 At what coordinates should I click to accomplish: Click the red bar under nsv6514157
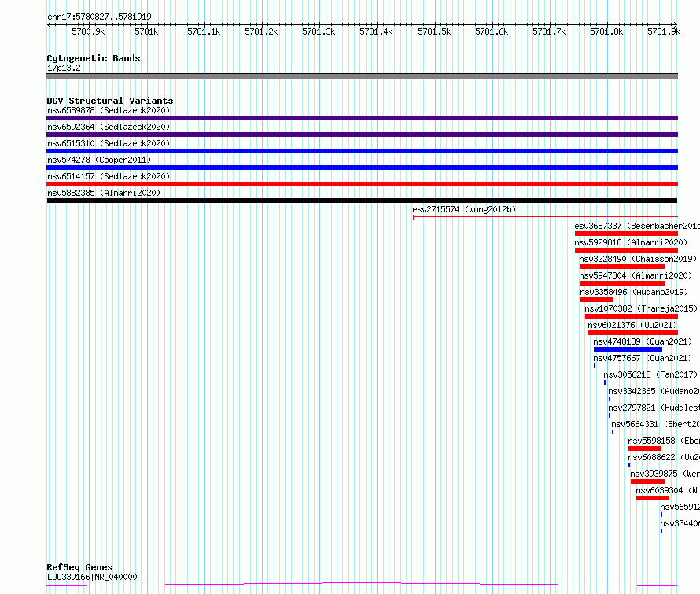click(x=362, y=184)
